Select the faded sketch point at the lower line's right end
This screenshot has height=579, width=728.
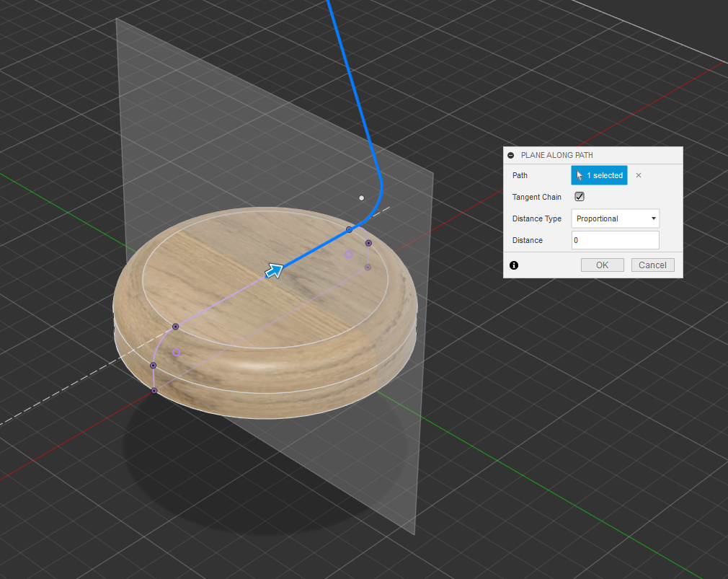point(368,268)
